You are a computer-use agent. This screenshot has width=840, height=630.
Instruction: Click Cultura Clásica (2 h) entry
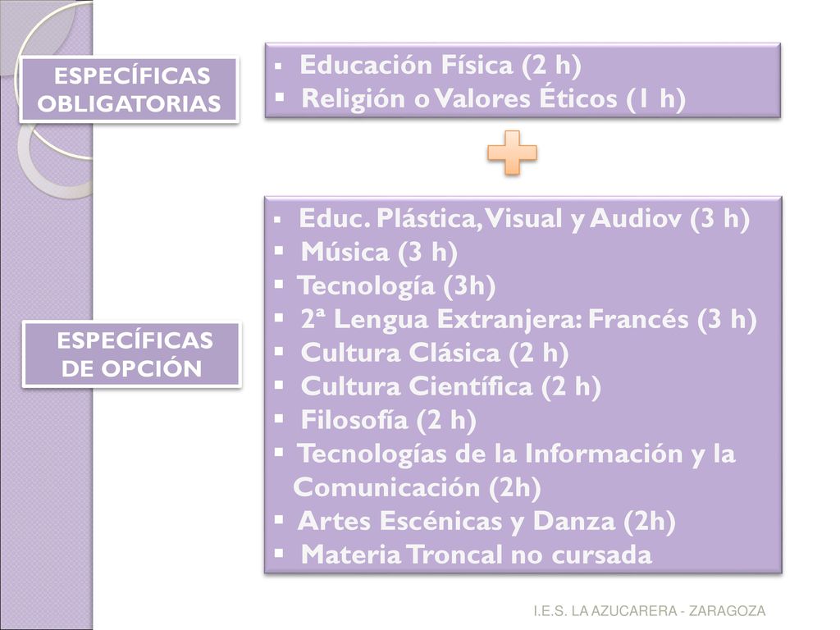[x=435, y=353]
